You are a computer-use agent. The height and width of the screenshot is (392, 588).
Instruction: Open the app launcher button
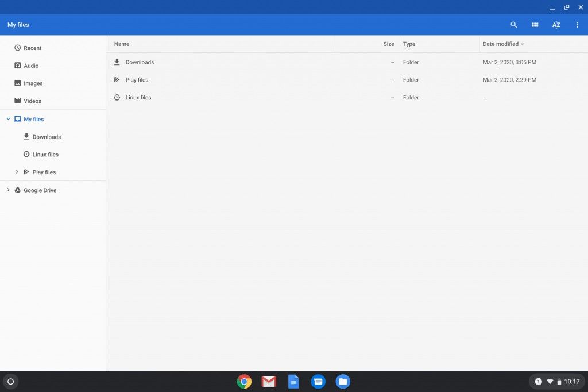tap(10, 381)
